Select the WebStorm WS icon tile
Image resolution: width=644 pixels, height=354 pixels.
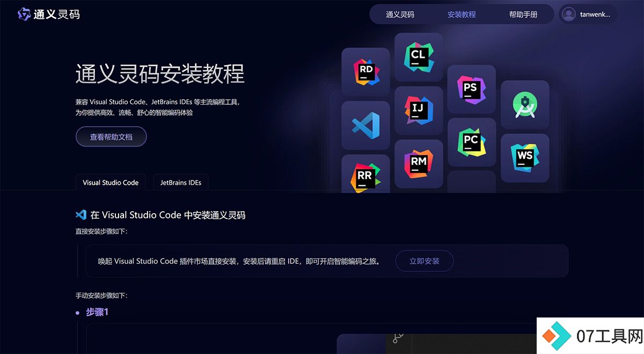(524, 158)
